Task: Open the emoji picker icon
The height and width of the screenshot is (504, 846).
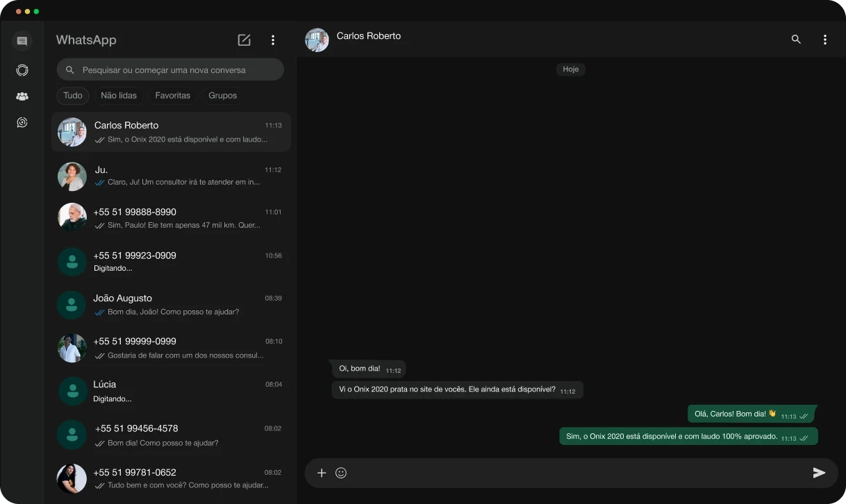Action: (341, 473)
